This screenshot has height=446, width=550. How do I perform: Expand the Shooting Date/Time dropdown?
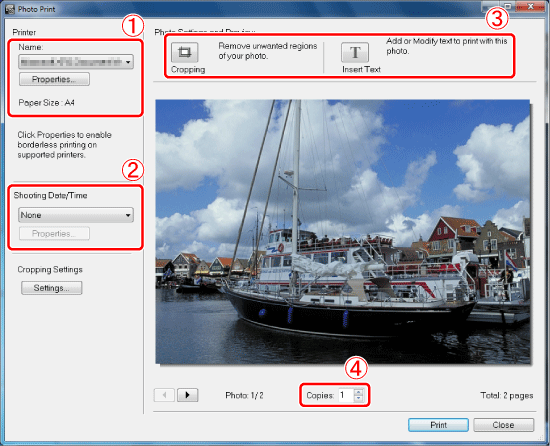tap(76, 215)
